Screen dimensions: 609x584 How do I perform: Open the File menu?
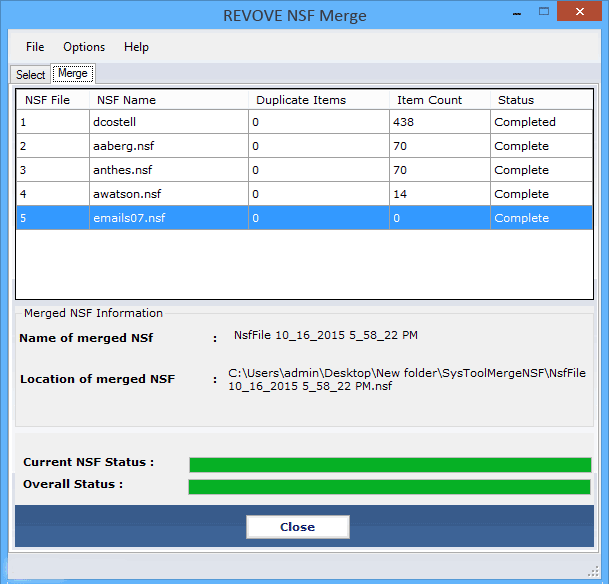point(35,47)
